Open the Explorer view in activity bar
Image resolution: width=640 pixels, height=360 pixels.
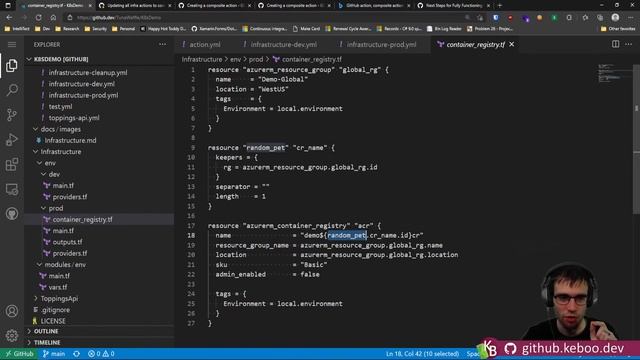tap(12, 65)
